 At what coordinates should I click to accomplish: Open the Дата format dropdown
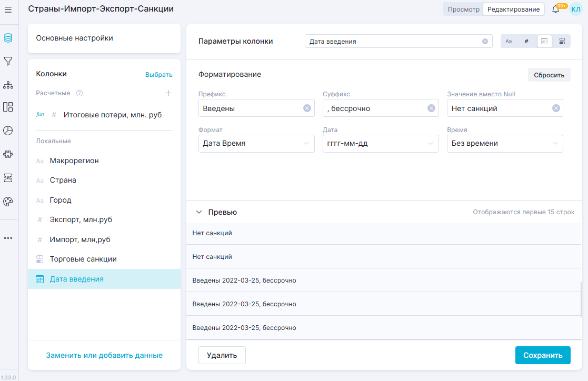381,144
